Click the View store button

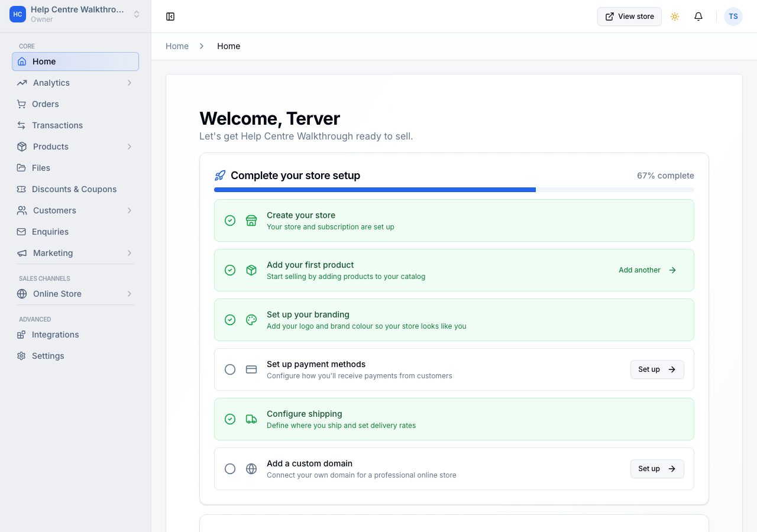click(629, 17)
